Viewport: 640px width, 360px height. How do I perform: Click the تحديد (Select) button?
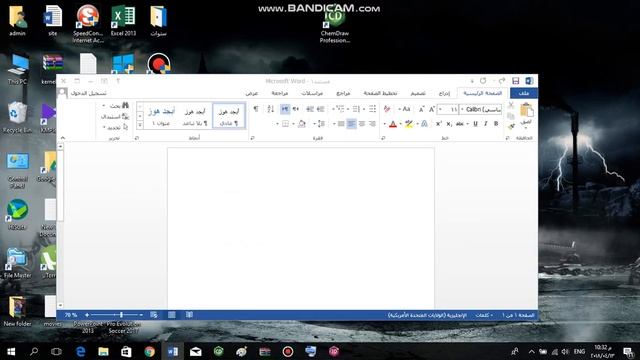pos(115,127)
